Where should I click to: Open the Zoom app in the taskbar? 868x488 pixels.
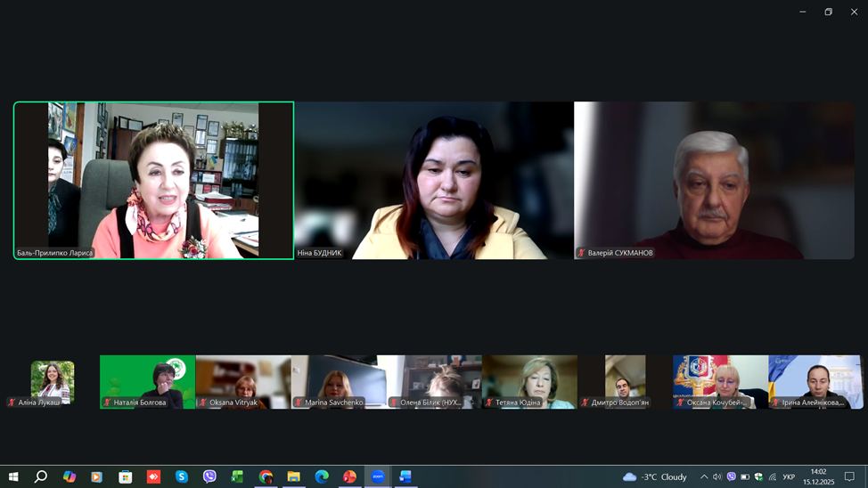click(377, 476)
